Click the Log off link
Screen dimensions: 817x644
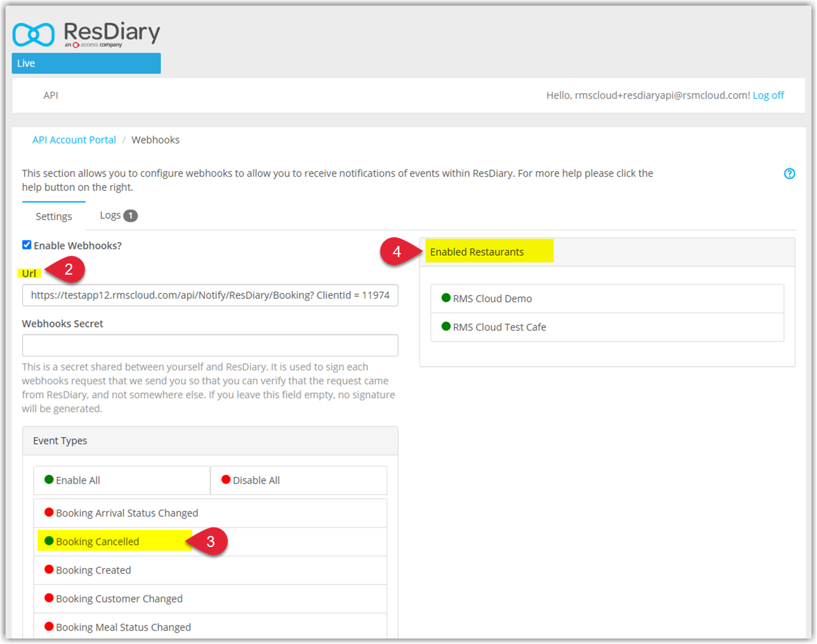coord(768,95)
